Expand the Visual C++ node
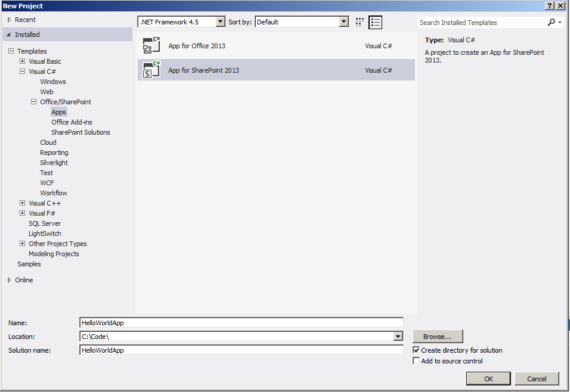Image resolution: width=570 pixels, height=392 pixels. [x=22, y=203]
